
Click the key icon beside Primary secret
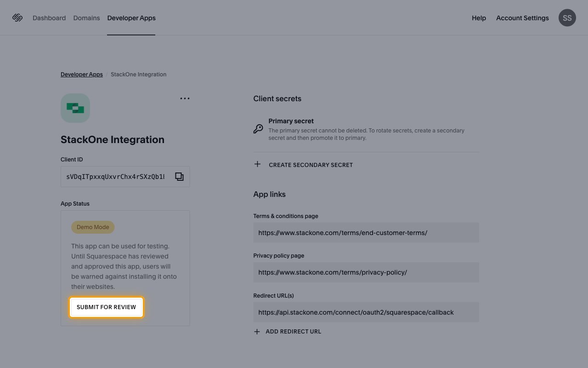pyautogui.click(x=258, y=129)
